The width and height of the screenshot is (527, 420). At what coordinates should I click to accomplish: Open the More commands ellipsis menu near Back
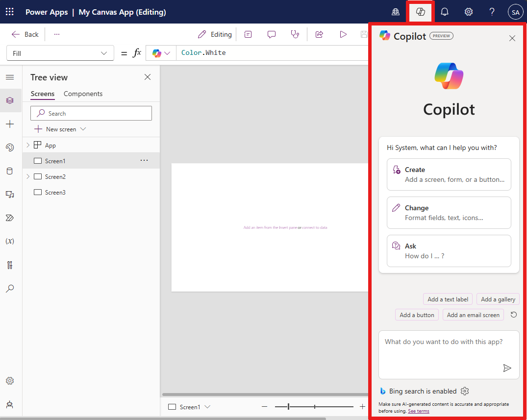point(57,34)
